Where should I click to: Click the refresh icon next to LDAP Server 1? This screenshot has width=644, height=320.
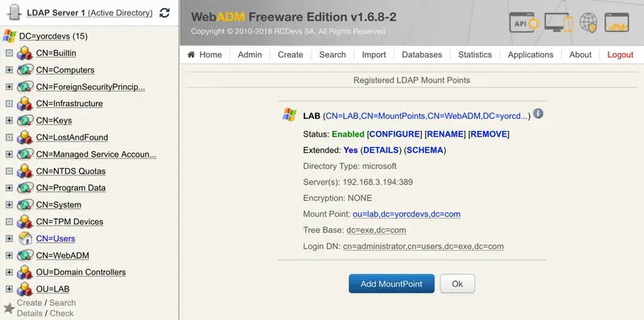[165, 13]
